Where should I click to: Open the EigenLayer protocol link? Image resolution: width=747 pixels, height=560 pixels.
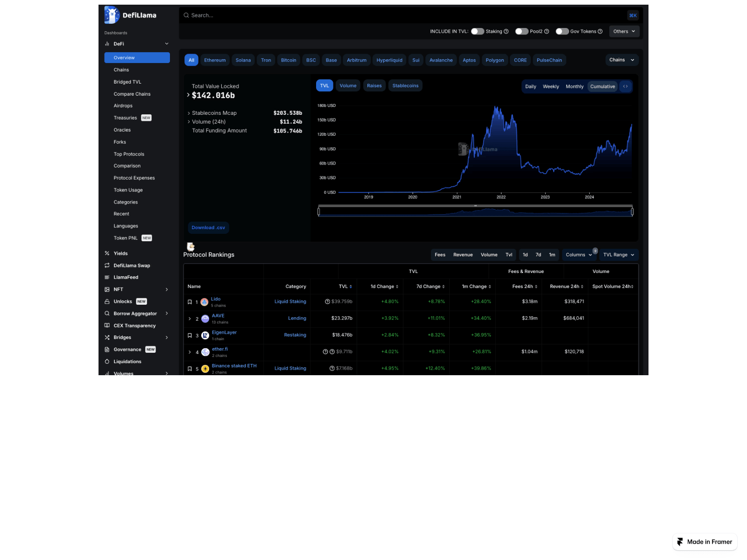[224, 332]
